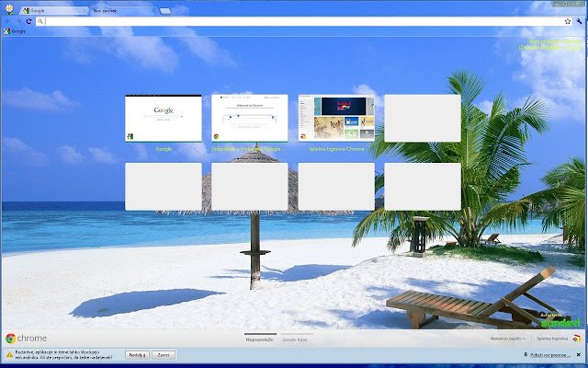
Task: Click the Pokaži vse prenose link
Action: point(549,355)
